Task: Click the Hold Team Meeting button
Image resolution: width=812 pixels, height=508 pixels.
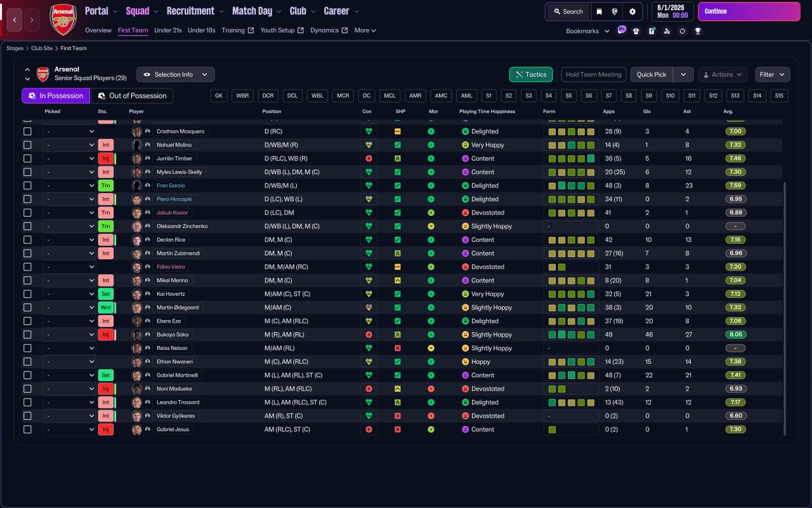Action: tap(594, 75)
